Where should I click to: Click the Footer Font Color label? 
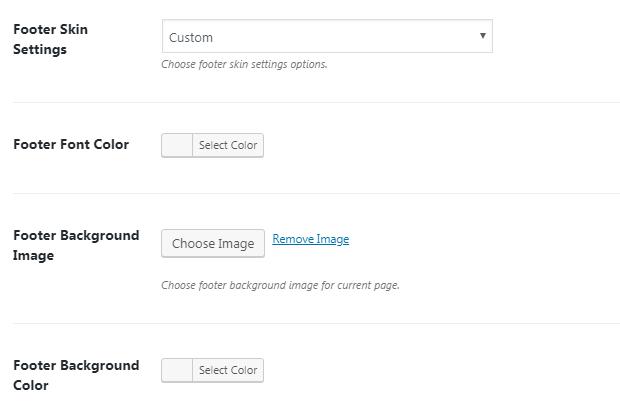pos(71,144)
